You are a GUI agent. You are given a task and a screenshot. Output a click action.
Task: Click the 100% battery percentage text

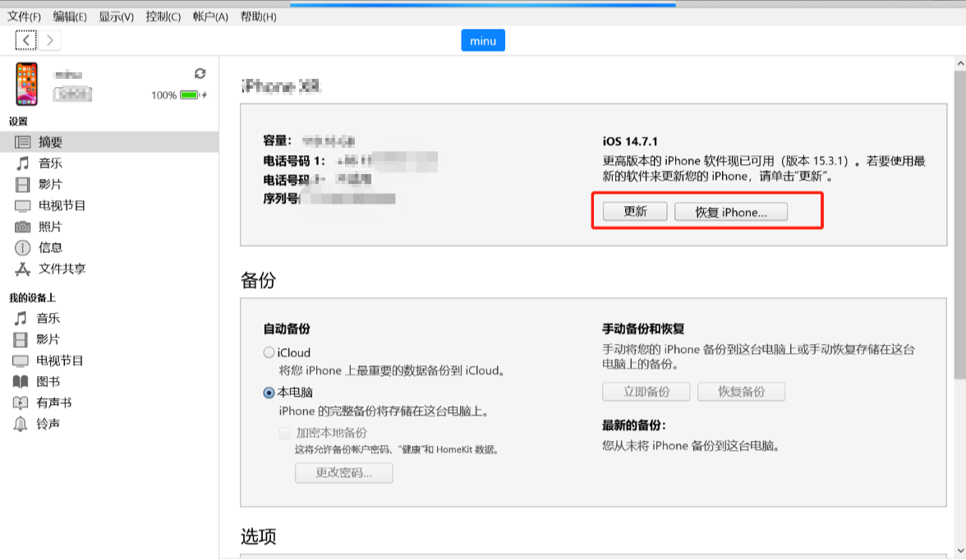[x=164, y=95]
